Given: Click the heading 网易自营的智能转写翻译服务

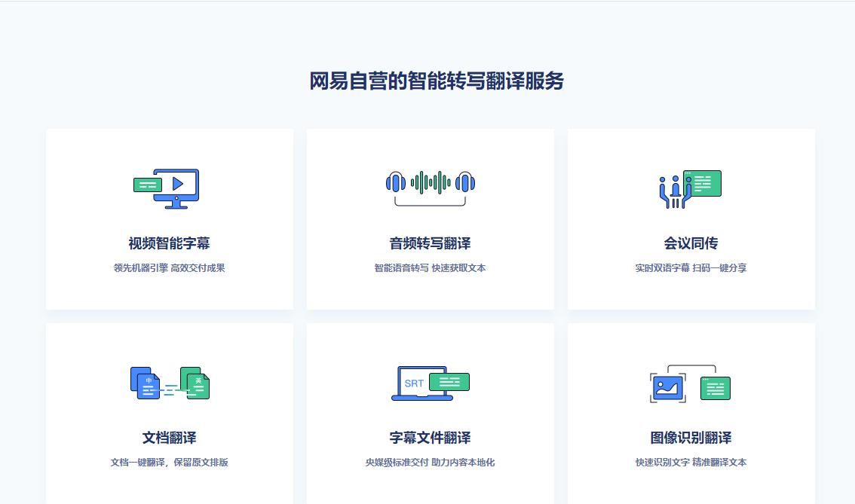Looking at the screenshot, I should [437, 81].
